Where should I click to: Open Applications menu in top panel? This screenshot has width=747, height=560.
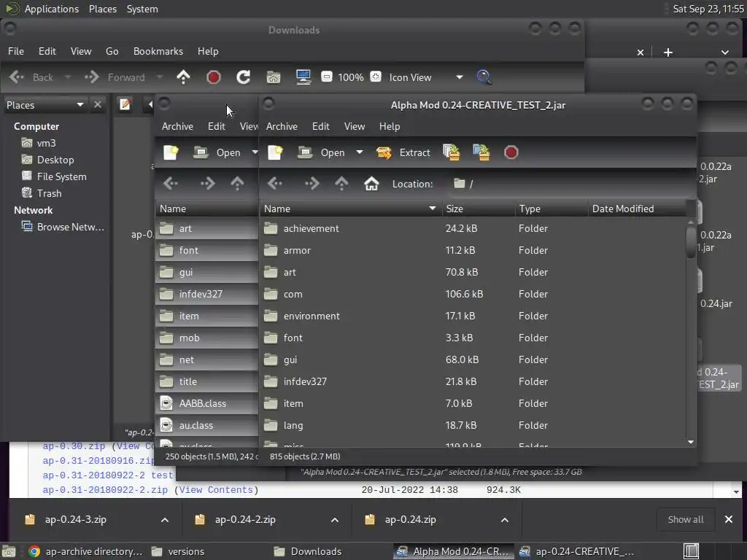[x=52, y=9]
